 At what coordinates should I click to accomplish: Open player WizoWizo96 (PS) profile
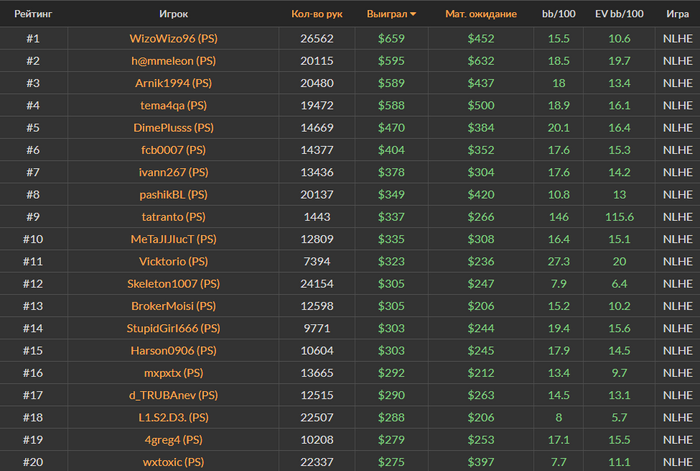point(173,38)
